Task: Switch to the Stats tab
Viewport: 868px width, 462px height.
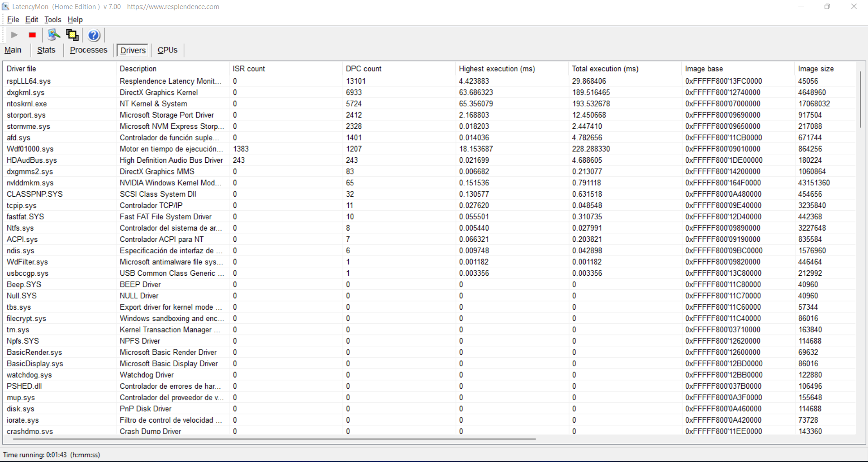Action: pos(46,50)
